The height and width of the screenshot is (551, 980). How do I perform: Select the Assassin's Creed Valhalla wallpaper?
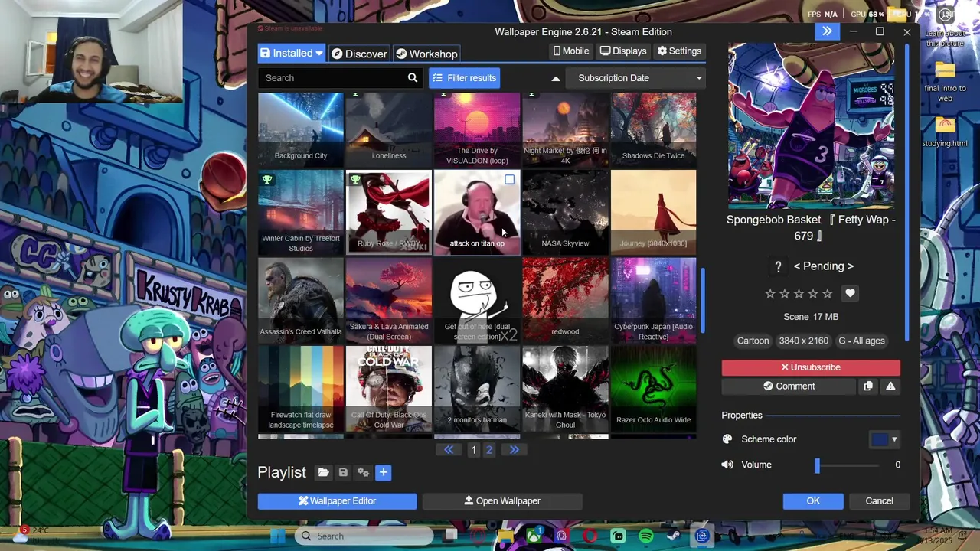point(301,300)
